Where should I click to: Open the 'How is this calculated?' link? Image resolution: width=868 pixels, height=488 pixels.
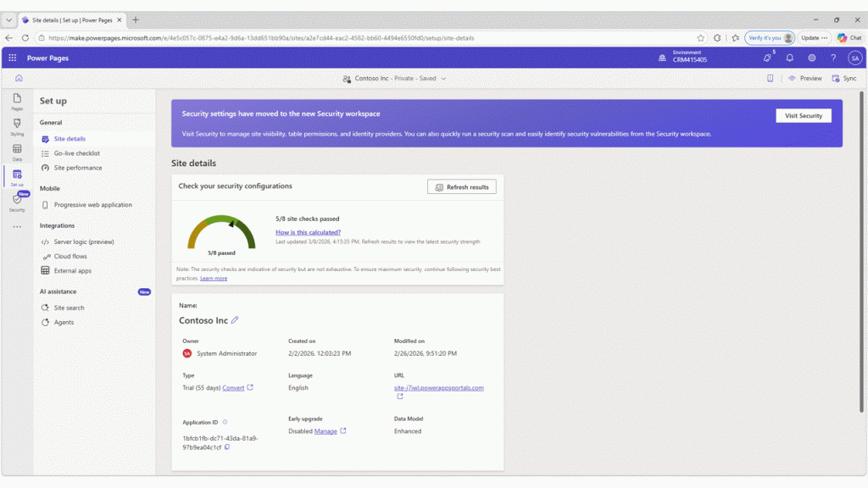[308, 232]
